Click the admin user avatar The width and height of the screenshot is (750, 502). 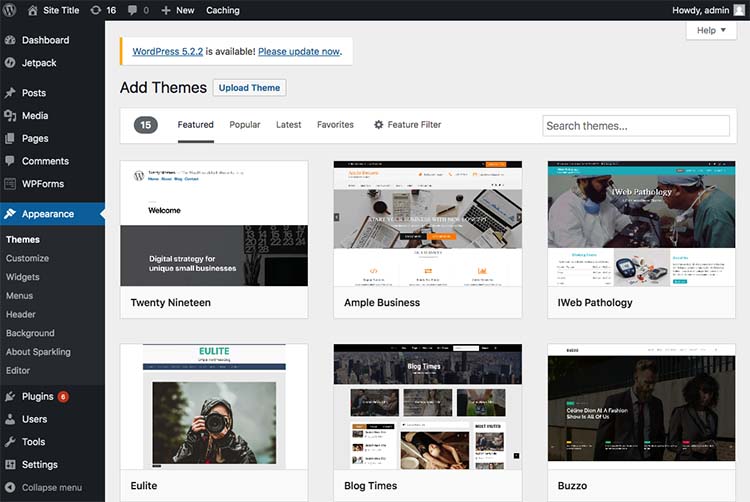tap(738, 10)
